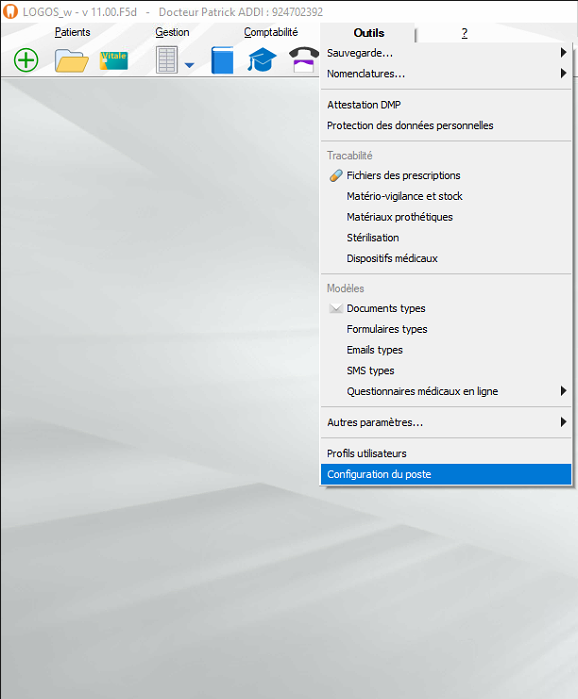The height and width of the screenshot is (699, 578).
Task: Click the Vitale card icon
Action: [x=114, y=61]
